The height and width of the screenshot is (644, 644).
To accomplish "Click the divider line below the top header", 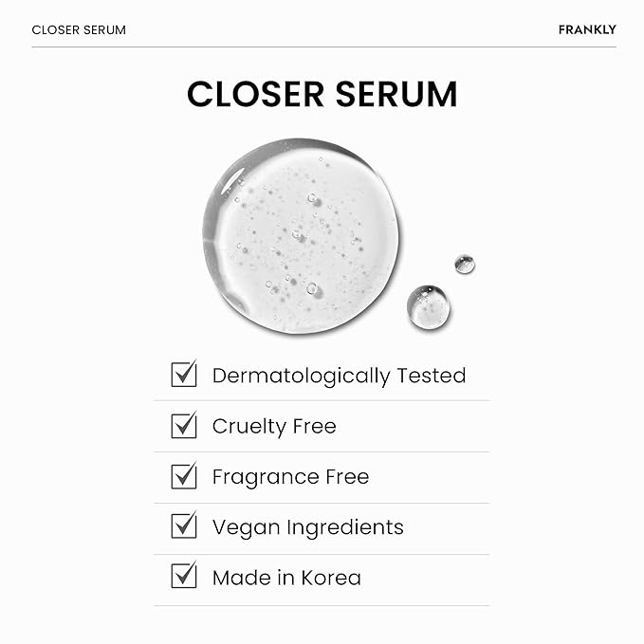I will point(322,46).
